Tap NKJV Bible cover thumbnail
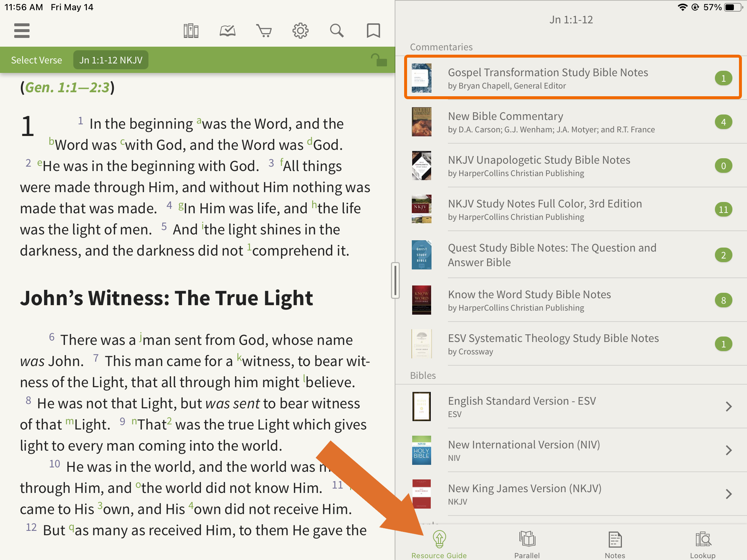Viewport: 747px width, 560px height. click(x=421, y=494)
